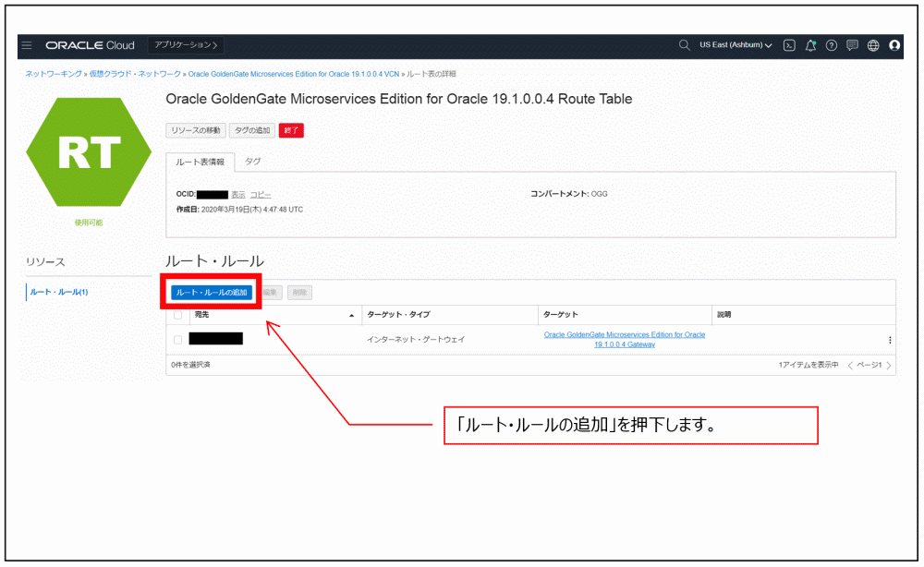Image resolution: width=924 pixels, height=567 pixels.
Task: Click the 編集 button
Action: (x=270, y=293)
